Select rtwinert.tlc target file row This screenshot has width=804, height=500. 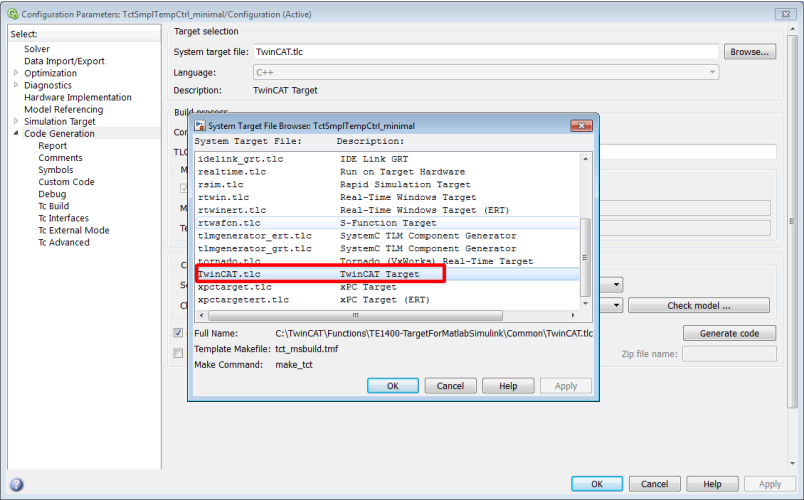388,210
